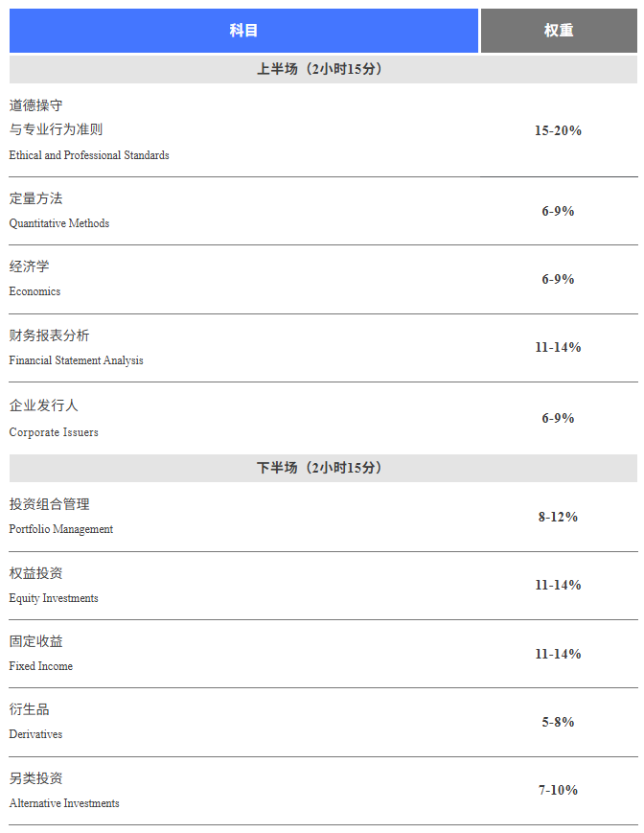644x833 pixels.
Task: Click the Portfolio Management subject label
Action: pos(61,529)
